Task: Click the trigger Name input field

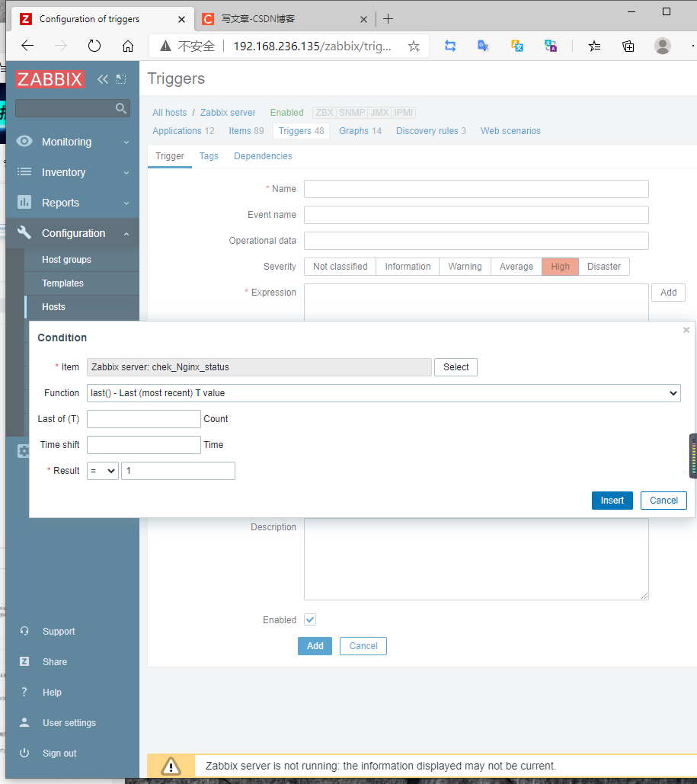Action: tap(476, 189)
